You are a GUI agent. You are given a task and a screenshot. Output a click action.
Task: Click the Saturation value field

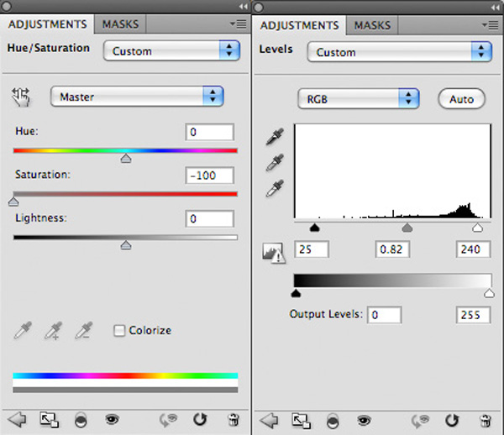coord(209,176)
